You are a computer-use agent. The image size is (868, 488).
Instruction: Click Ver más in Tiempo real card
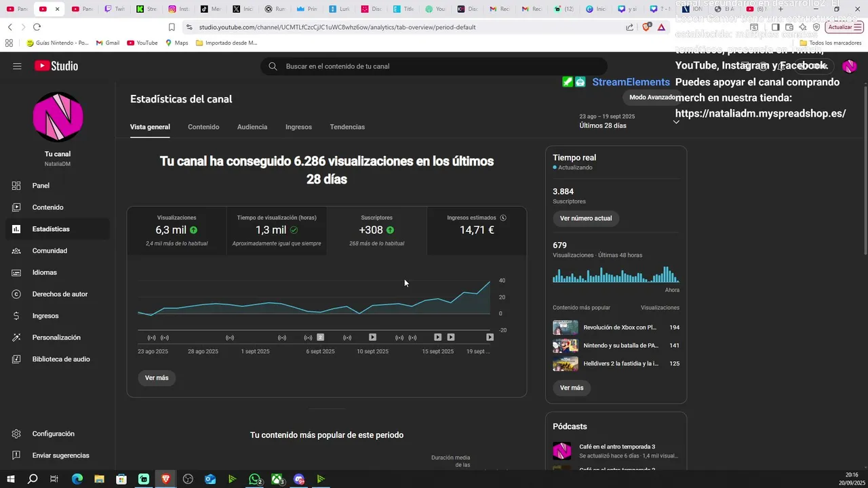tap(572, 388)
